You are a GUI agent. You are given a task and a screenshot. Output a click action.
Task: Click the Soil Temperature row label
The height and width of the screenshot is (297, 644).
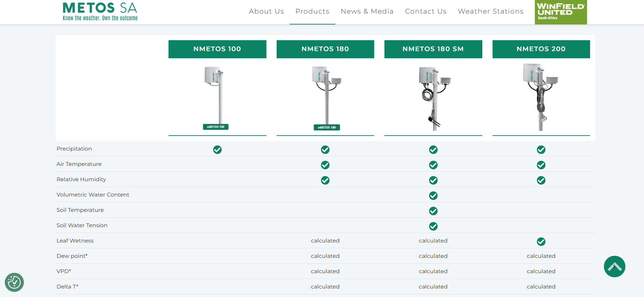80,210
